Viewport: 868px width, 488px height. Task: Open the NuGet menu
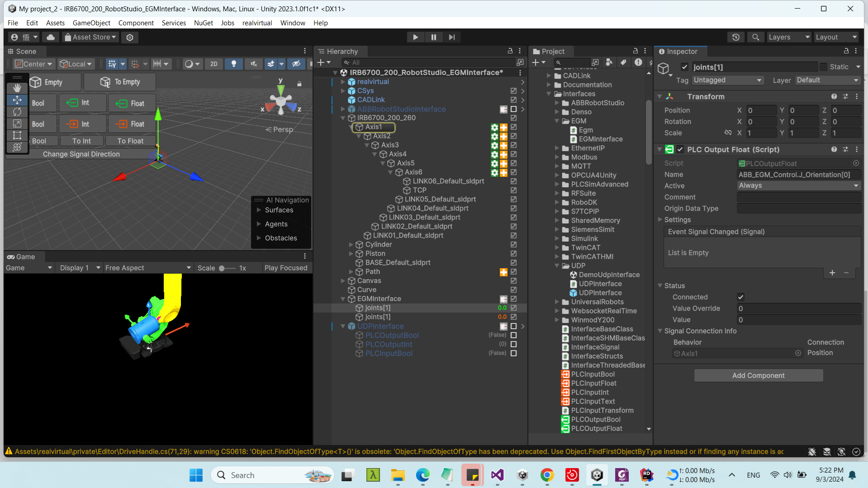pyautogui.click(x=203, y=23)
